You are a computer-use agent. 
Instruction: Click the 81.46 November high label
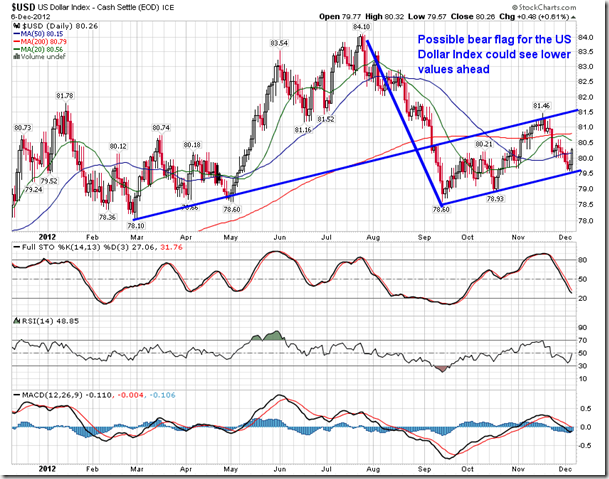pos(541,105)
